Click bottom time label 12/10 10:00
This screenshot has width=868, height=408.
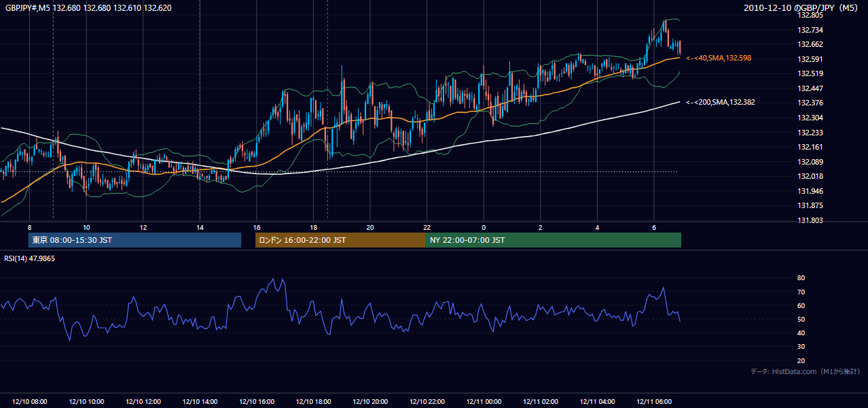(86, 402)
